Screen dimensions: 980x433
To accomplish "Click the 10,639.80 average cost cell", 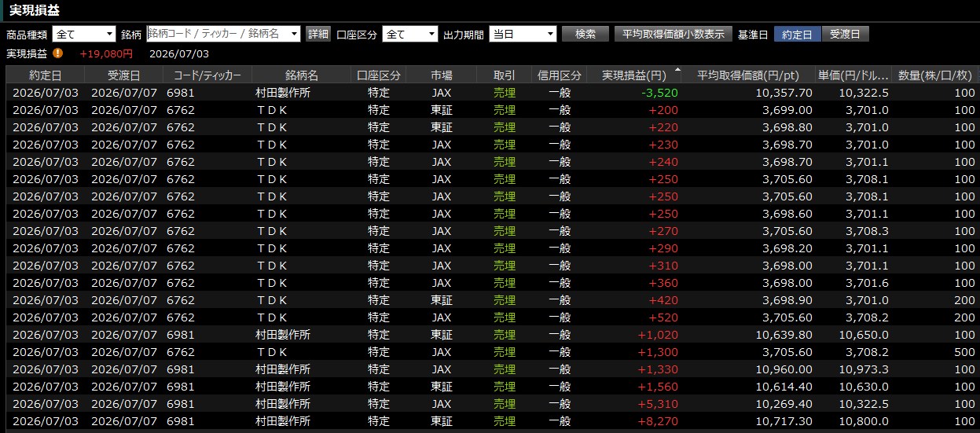I will click(x=784, y=335).
